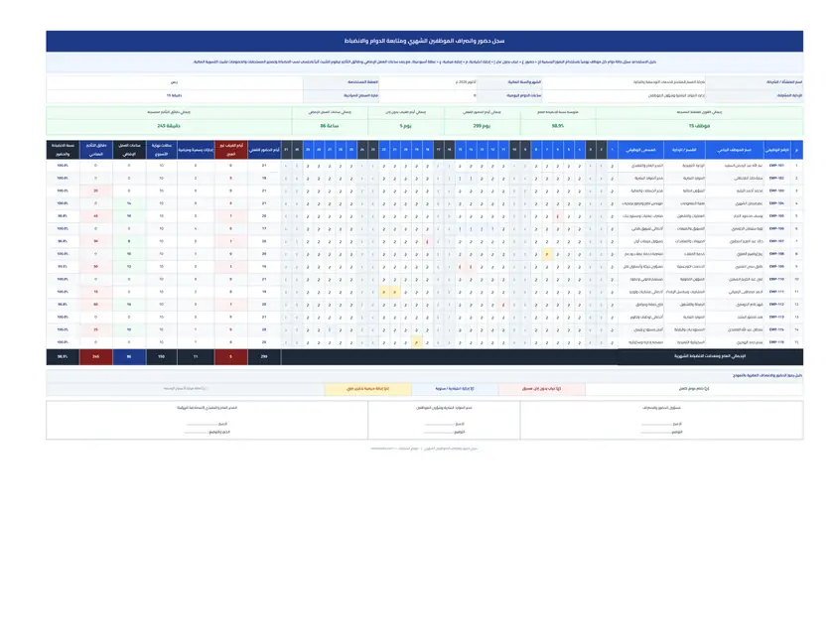Click the '86 ساعة' overtime hours summary
Screen dimensions: 834x644
[330, 126]
